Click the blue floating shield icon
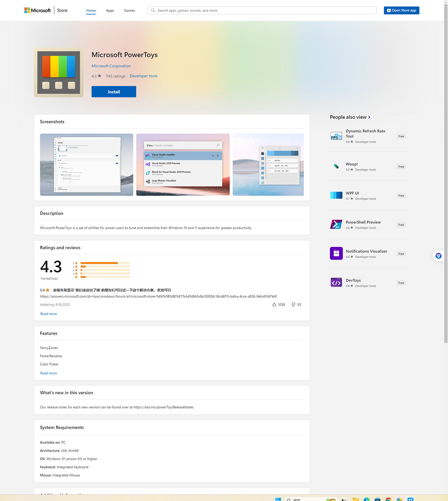 pyautogui.click(x=439, y=256)
